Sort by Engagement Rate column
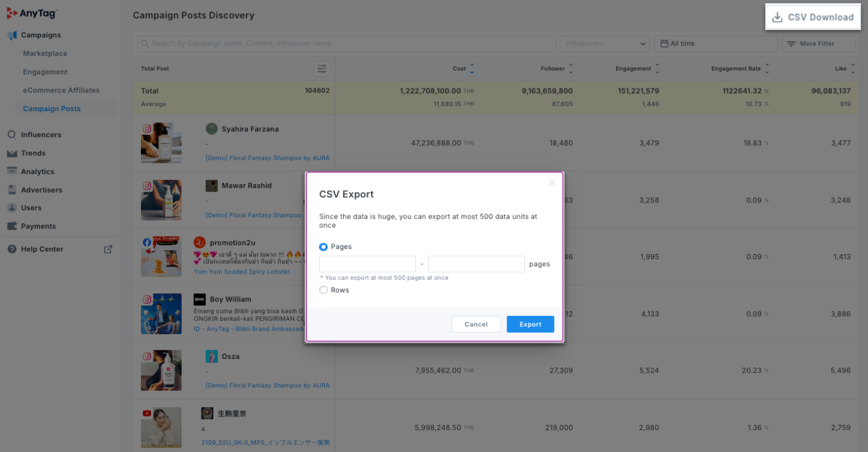The height and width of the screenshot is (452, 868). [x=767, y=69]
